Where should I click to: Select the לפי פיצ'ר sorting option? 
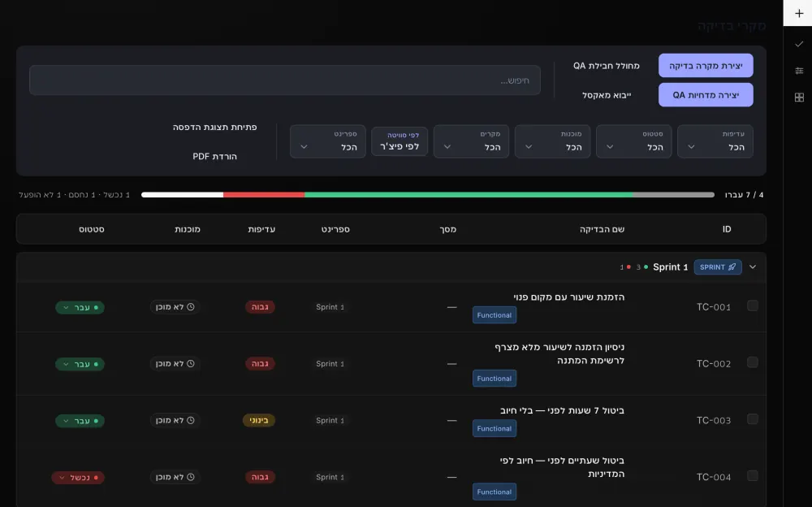tap(400, 141)
